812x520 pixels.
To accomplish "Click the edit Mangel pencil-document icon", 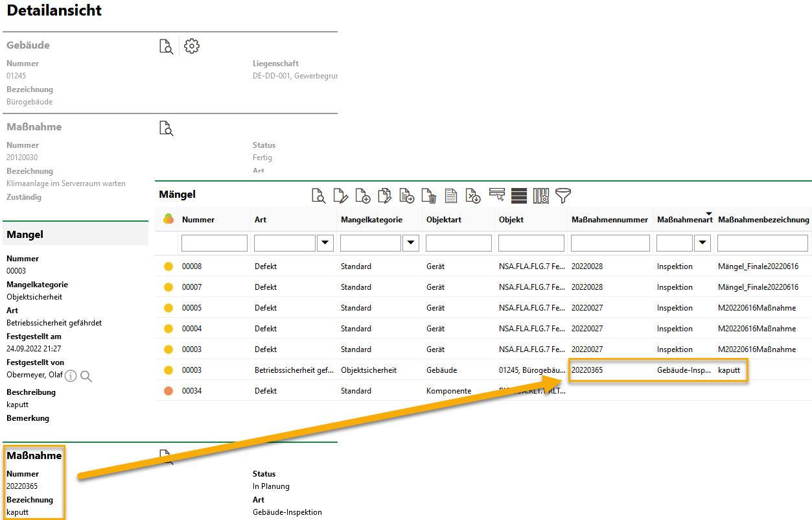I will [x=340, y=195].
